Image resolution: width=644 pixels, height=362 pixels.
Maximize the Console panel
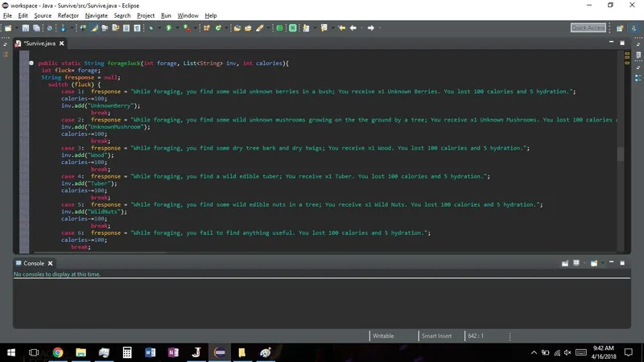coord(622,263)
